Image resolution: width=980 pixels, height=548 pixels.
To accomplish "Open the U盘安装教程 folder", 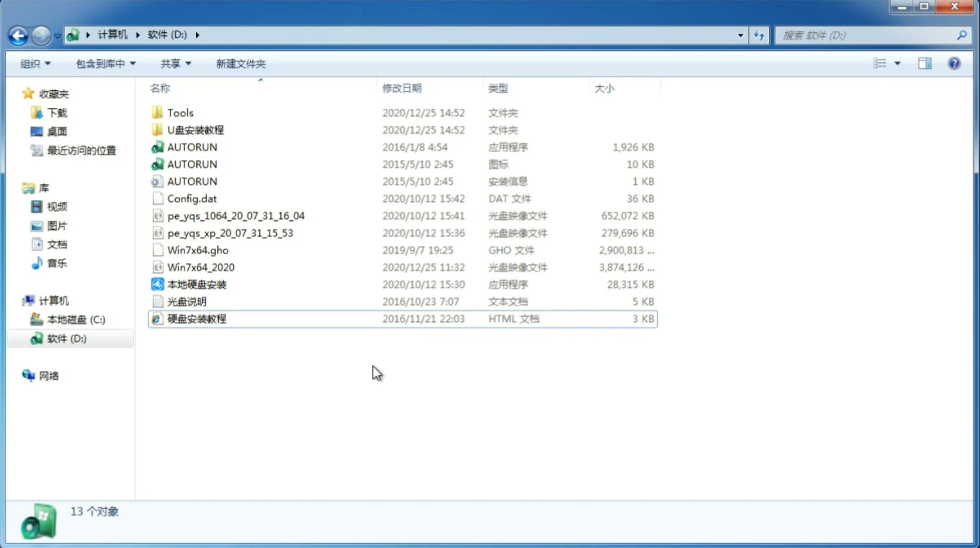I will pos(196,130).
